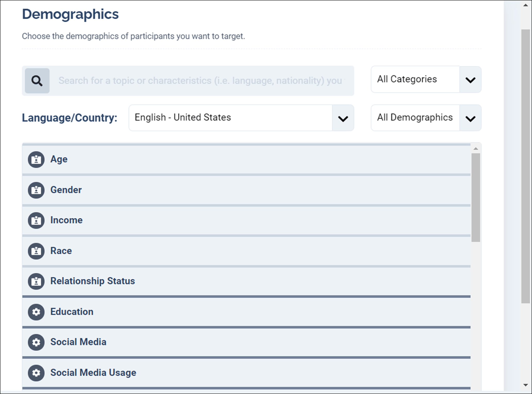Click the magnifying glass search icon
532x394 pixels.
pyautogui.click(x=37, y=81)
